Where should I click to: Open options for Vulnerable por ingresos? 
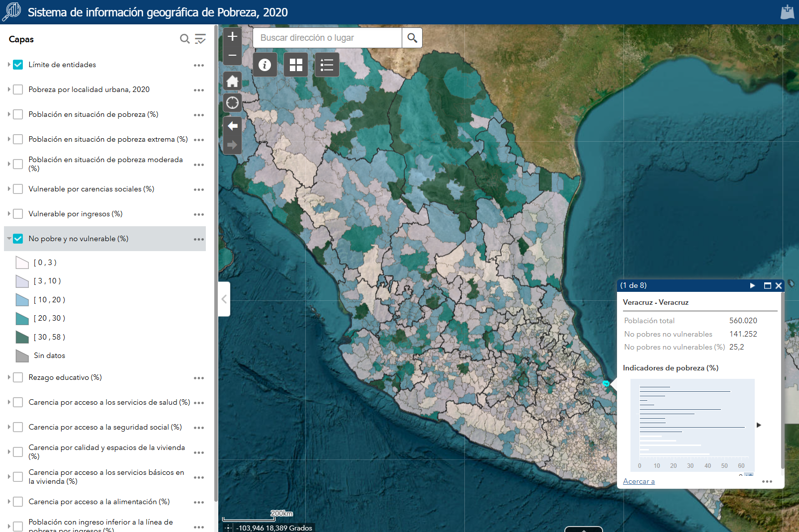(199, 214)
